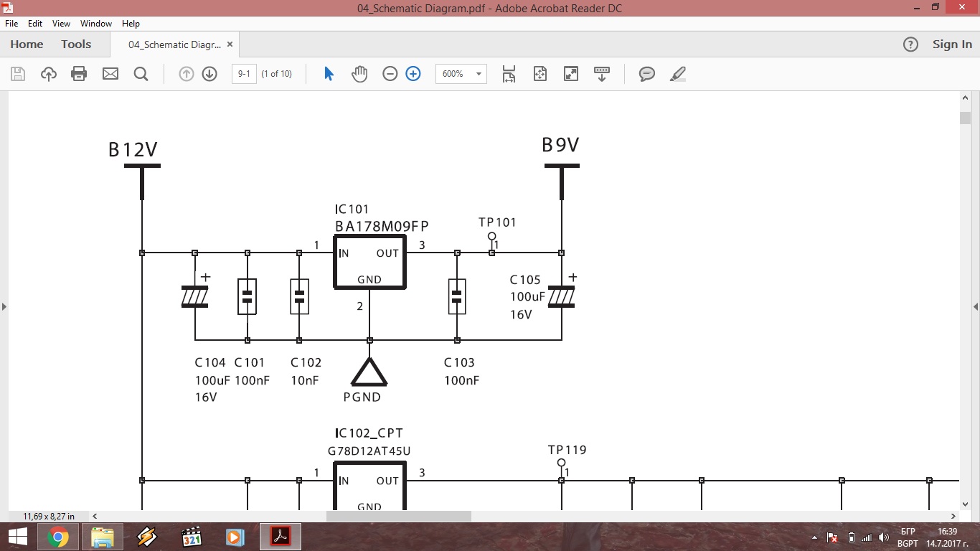Click the vertical scrollbar thumb
Screen dimensions: 980x551
point(965,118)
